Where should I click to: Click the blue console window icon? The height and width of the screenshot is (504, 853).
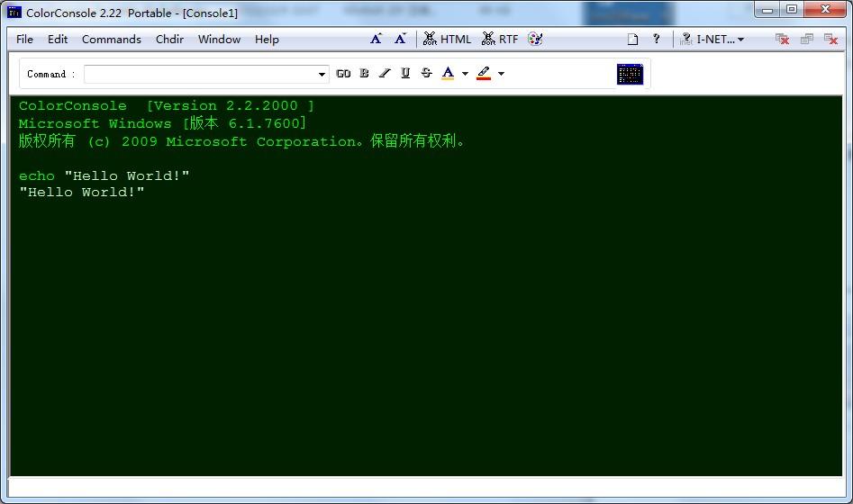click(630, 75)
